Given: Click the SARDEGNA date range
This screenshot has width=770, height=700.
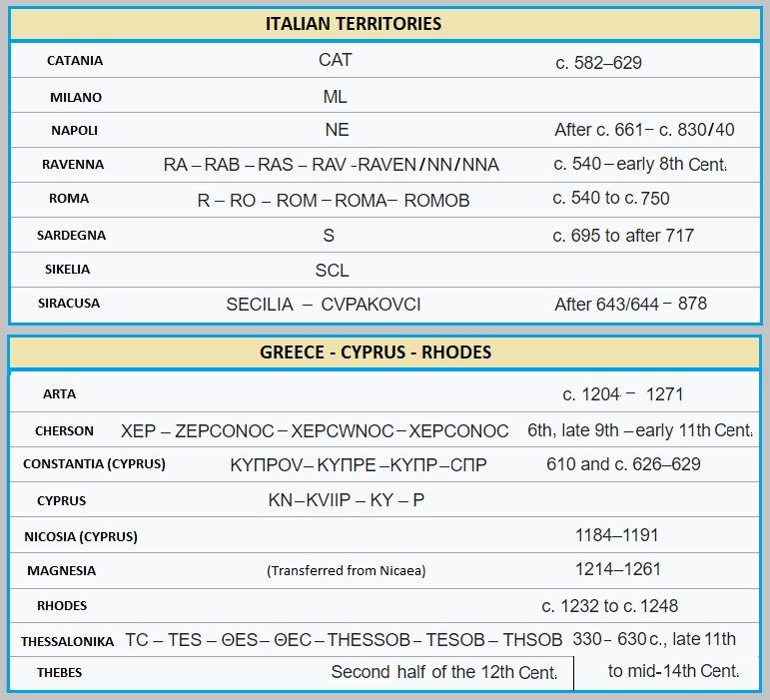Looking at the screenshot, I should coord(622,236).
